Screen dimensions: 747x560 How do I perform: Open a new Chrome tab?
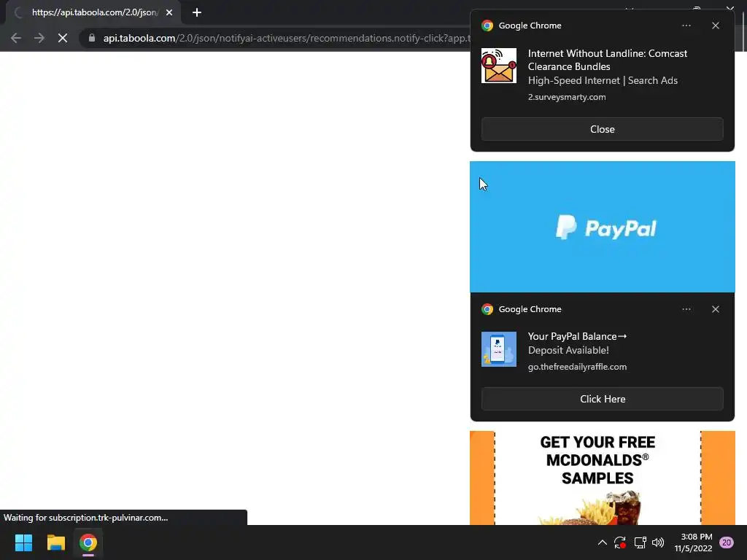pyautogui.click(x=197, y=12)
